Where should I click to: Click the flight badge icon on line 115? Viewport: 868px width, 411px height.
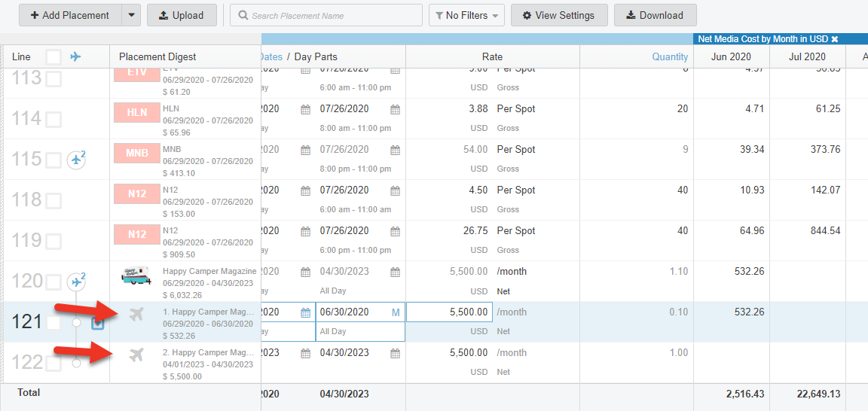(76, 160)
